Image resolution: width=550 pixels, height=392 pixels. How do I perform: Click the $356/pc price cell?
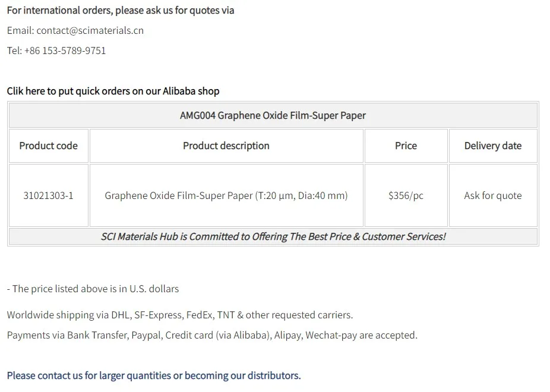406,195
